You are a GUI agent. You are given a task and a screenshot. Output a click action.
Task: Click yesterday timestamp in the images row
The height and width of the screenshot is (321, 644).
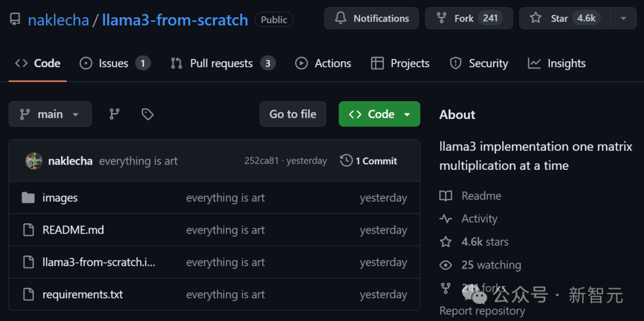pyautogui.click(x=383, y=198)
